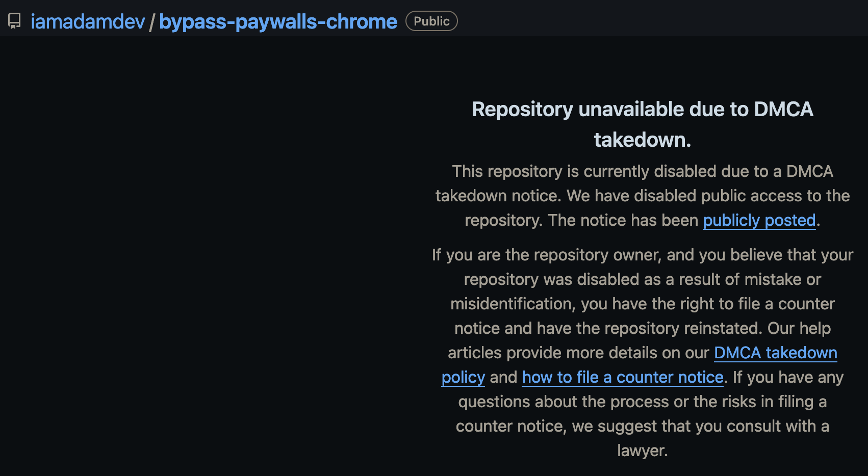
Task: Open the "publicly posted" notice link
Action: 759,220
